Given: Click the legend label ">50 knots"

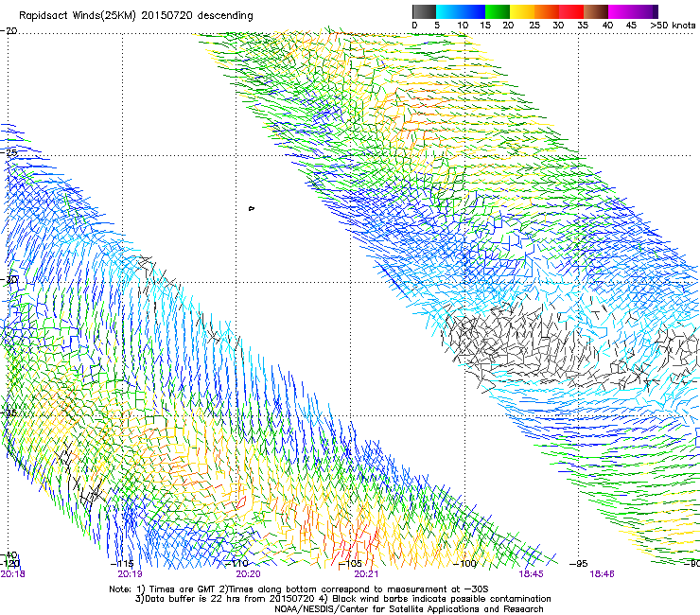Looking at the screenshot, I should pyautogui.click(x=673, y=26).
